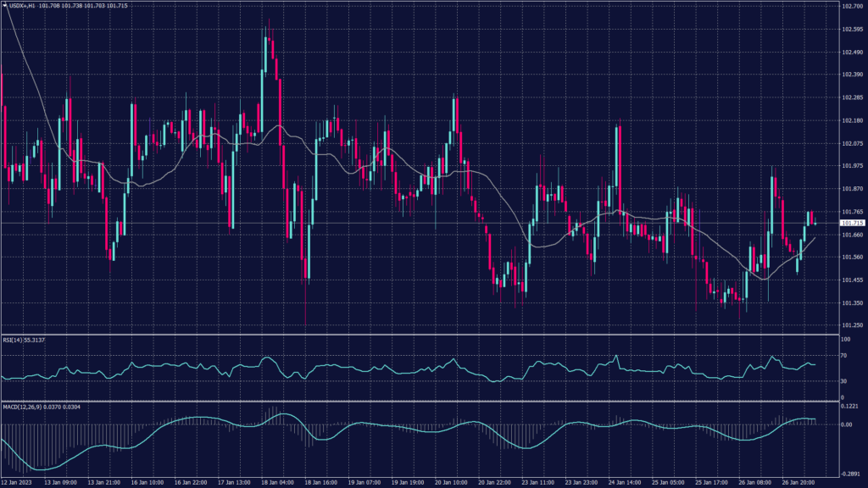Viewport: 868px width, 488px height.
Task: Click the RSI 70 level axis label
Action: coord(843,356)
